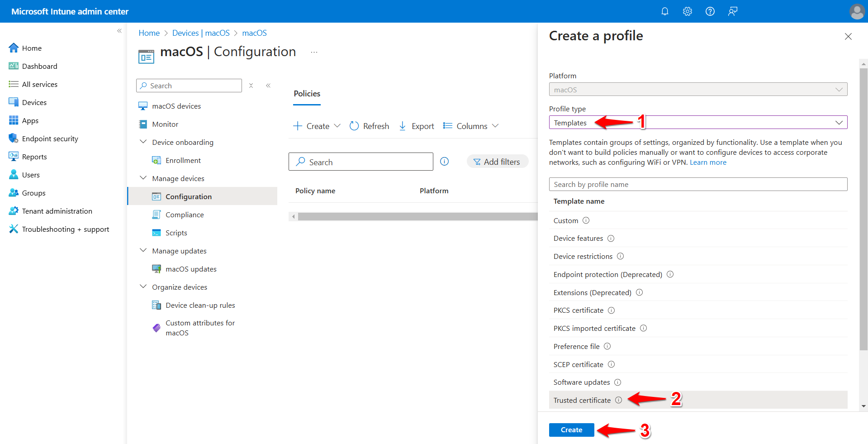Clear the blade menu search box
The height and width of the screenshot is (444, 868).
(251, 86)
